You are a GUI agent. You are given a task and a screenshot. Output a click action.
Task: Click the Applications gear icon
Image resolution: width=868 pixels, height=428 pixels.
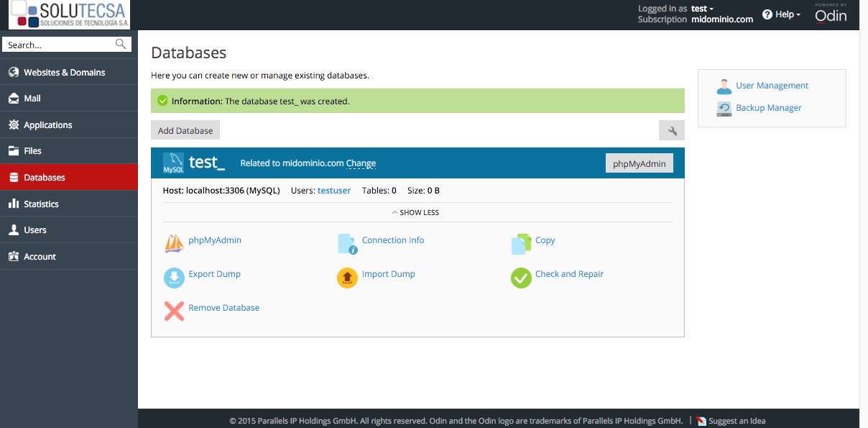(14, 124)
